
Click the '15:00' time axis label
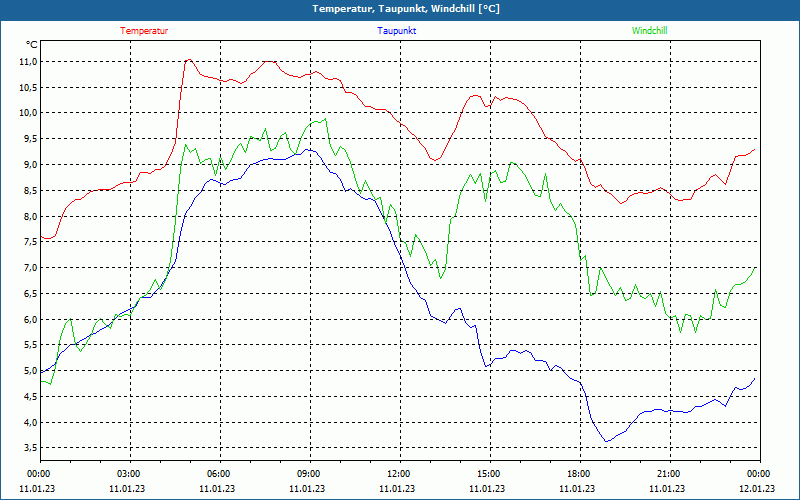pyautogui.click(x=489, y=474)
